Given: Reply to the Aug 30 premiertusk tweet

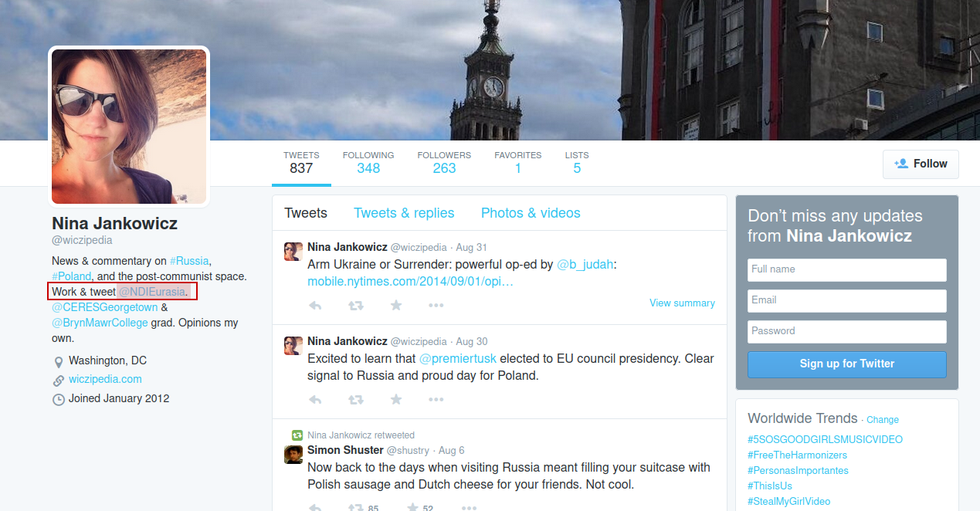Looking at the screenshot, I should click(x=315, y=400).
